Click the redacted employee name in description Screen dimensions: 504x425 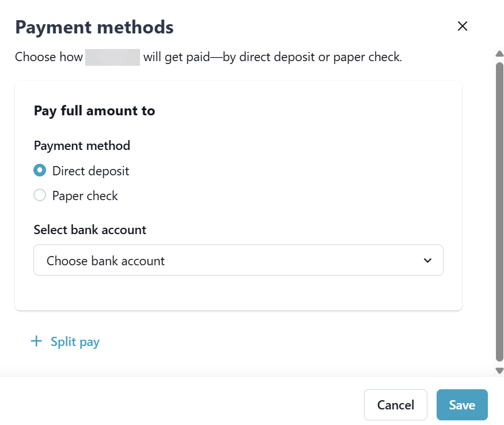pyautogui.click(x=112, y=57)
